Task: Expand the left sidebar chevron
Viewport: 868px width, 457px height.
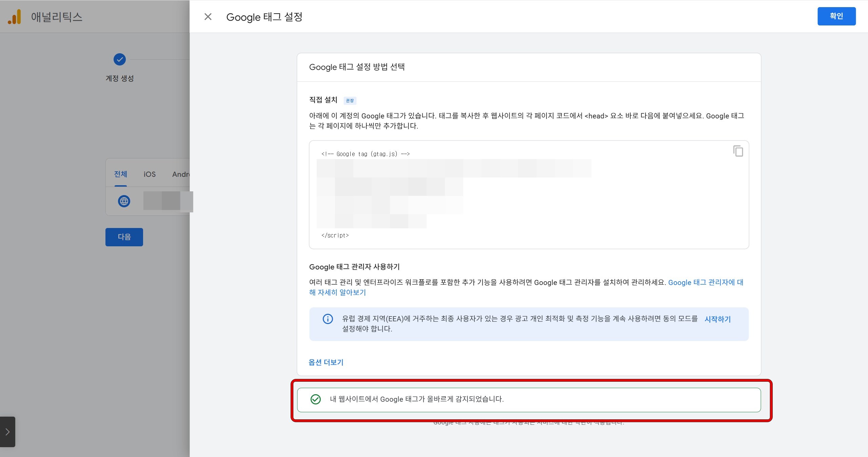Action: click(x=7, y=432)
